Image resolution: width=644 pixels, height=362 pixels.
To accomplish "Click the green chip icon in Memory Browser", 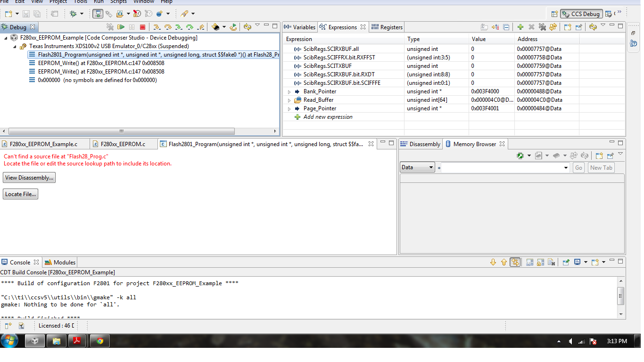I will click(520, 156).
